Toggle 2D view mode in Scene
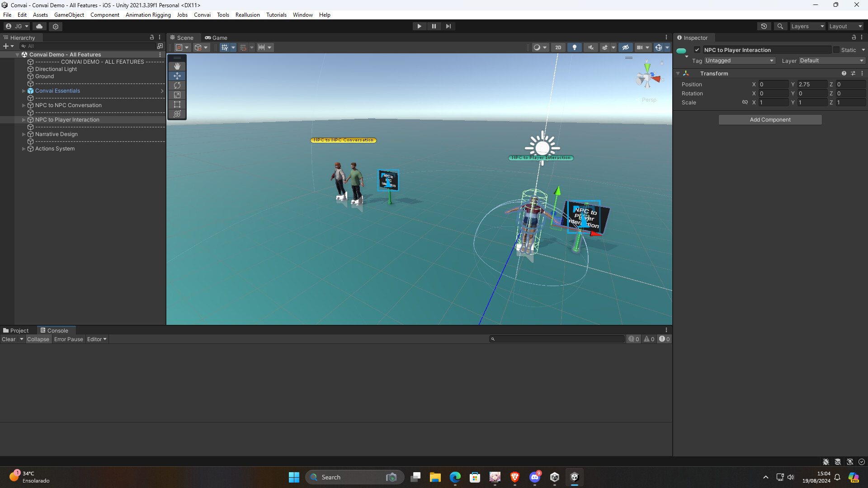Viewport: 868px width, 488px height. coord(558,47)
